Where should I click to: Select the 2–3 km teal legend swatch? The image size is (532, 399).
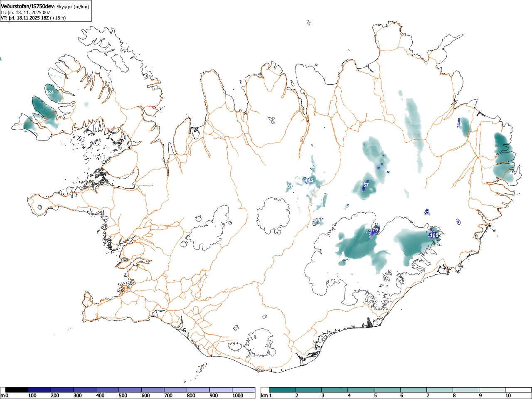coord(308,390)
